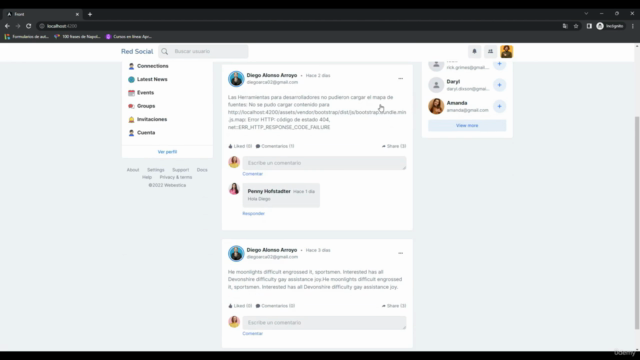Go back in browser history
This screenshot has width=640, height=360.
click(x=7, y=26)
